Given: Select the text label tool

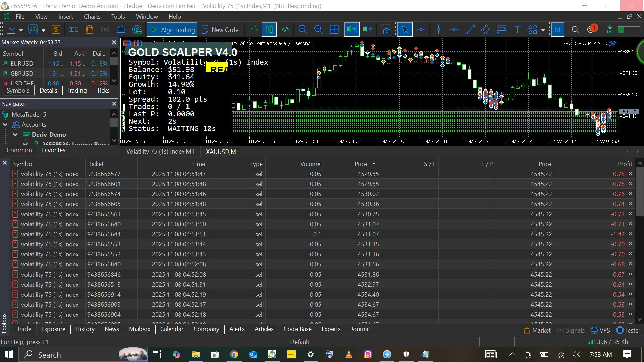Looking at the screenshot, I should tap(517, 30).
